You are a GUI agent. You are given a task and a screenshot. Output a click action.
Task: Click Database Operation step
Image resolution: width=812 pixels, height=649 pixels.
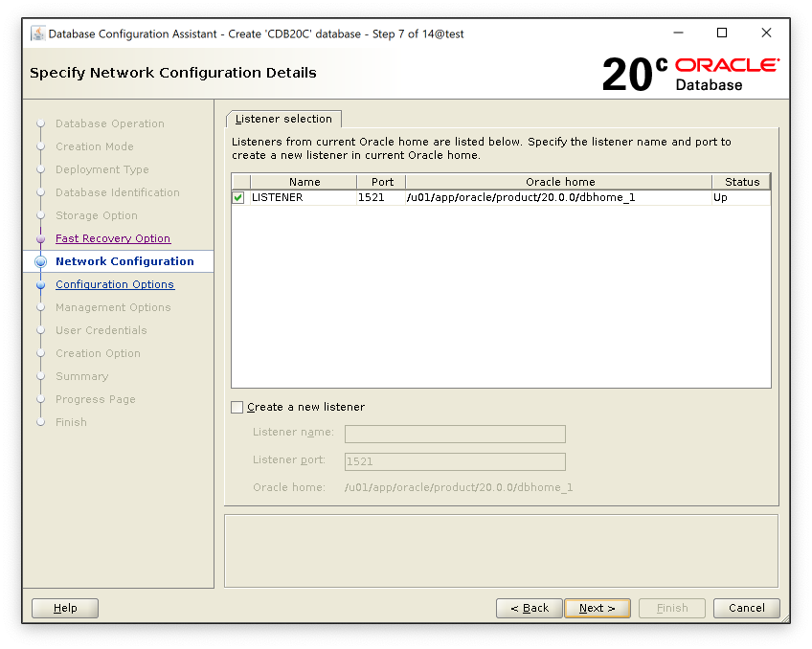(110, 123)
